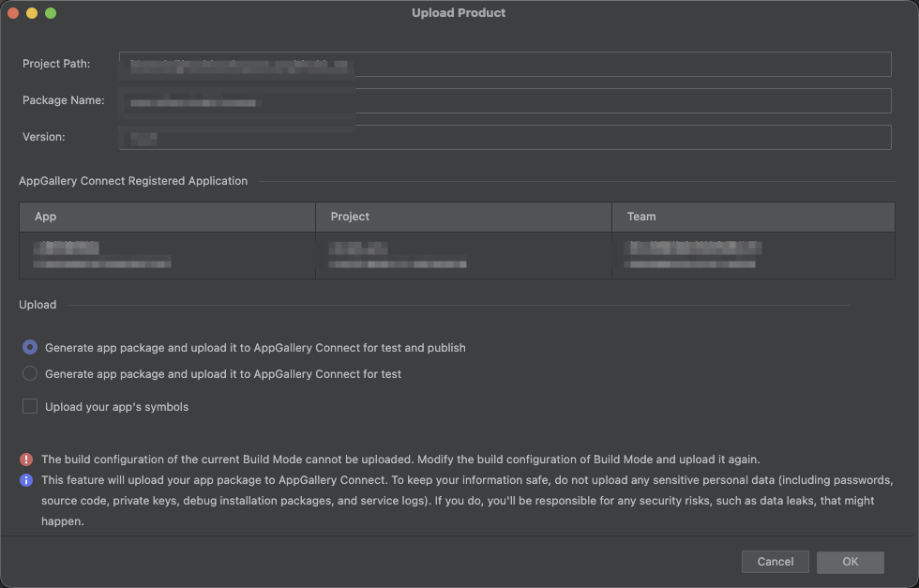919x588 pixels.
Task: Click the App column header
Action: (167, 217)
